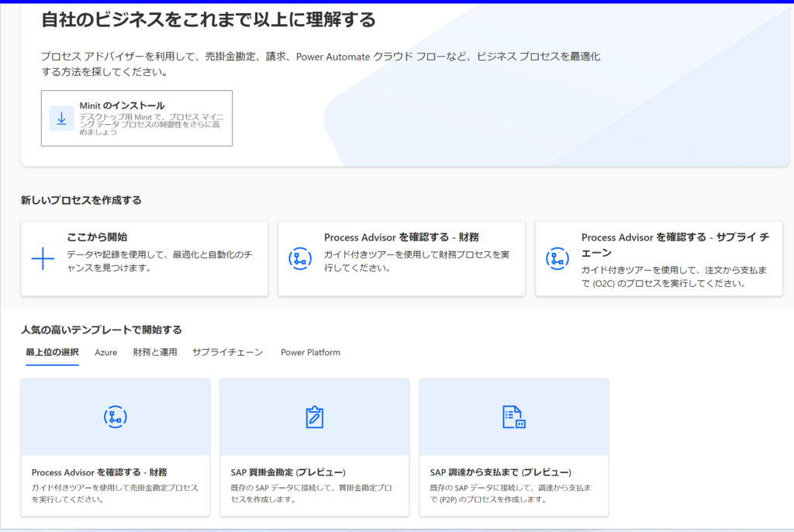The width and height of the screenshot is (794, 532).
Task: Select the サプライチェーン tab
Action: 228,352
